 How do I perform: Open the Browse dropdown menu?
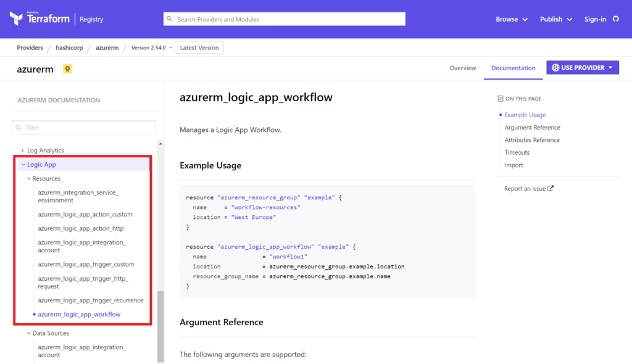pyautogui.click(x=512, y=19)
